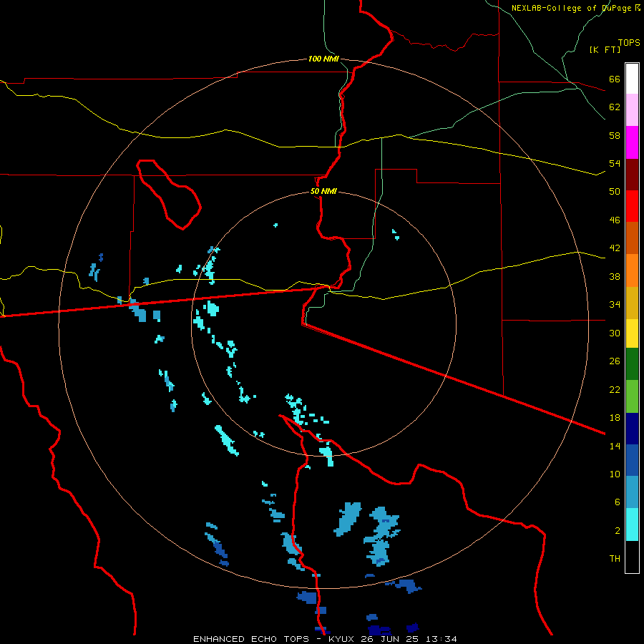Click the legend value 6
The image size is (644, 644).
[617, 502]
